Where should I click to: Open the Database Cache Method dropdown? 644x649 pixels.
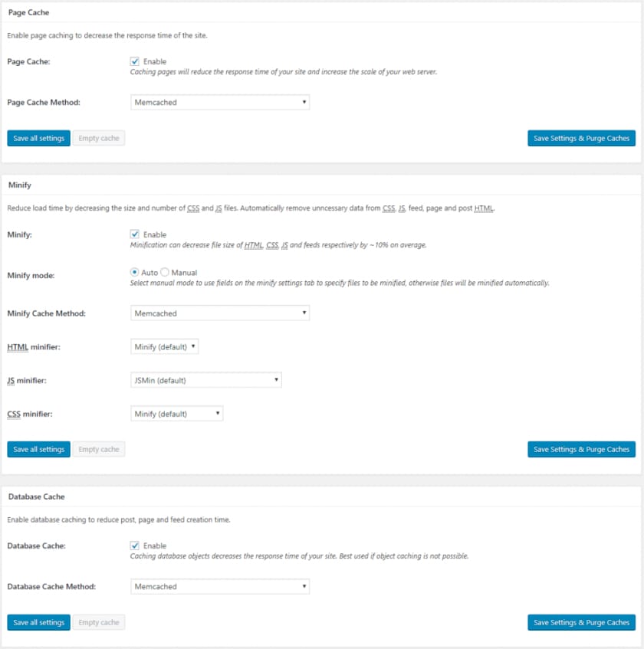point(220,586)
